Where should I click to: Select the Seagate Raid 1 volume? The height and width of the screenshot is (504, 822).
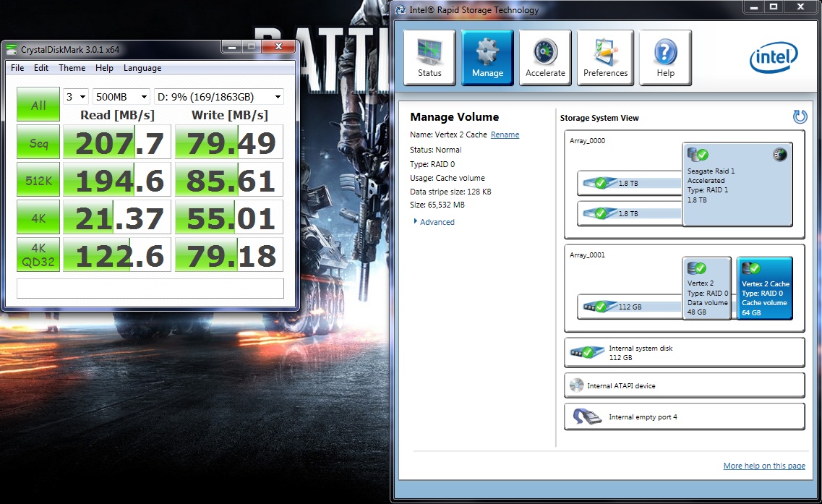[737, 184]
